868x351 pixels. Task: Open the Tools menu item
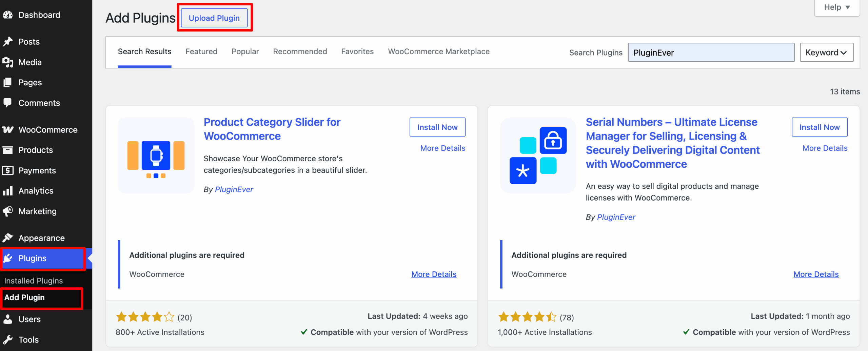click(x=46, y=339)
